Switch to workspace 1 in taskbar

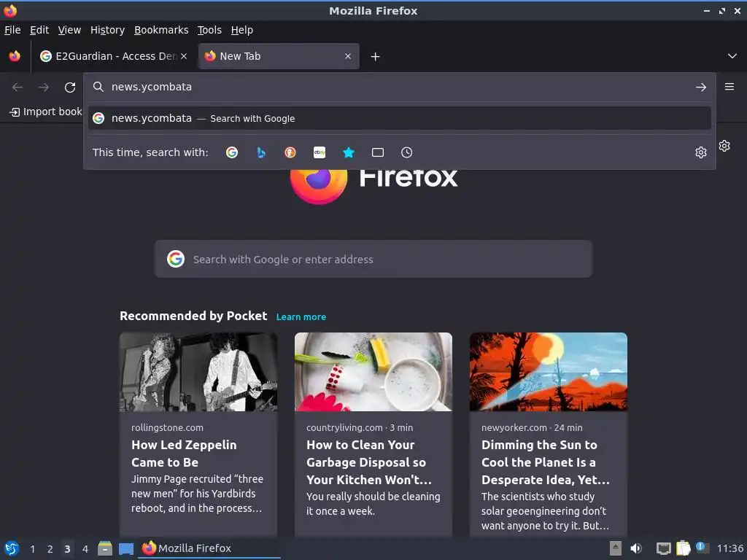32,549
